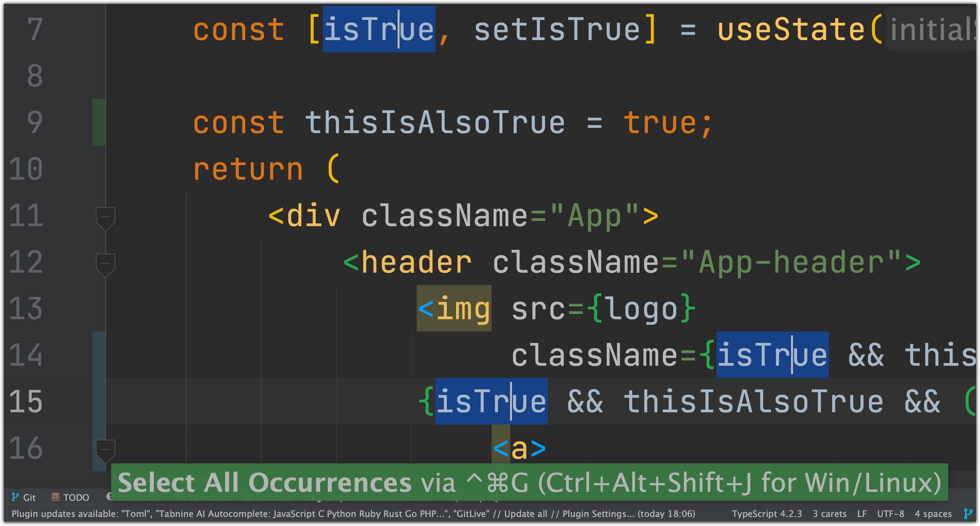Click line number 9 in the gutter
Image resolution: width=980 pixels, height=526 pixels.
[34, 122]
